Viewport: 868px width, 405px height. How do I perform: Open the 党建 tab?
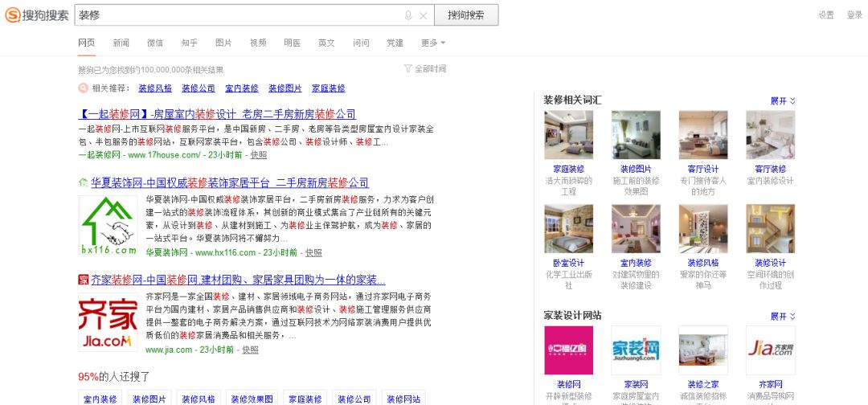395,43
